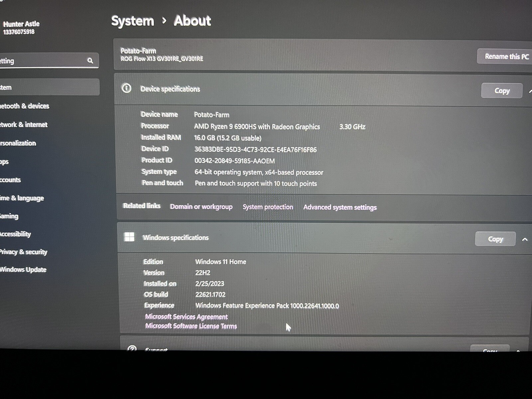
Task: Open Personalization settings
Action: [x=18, y=143]
